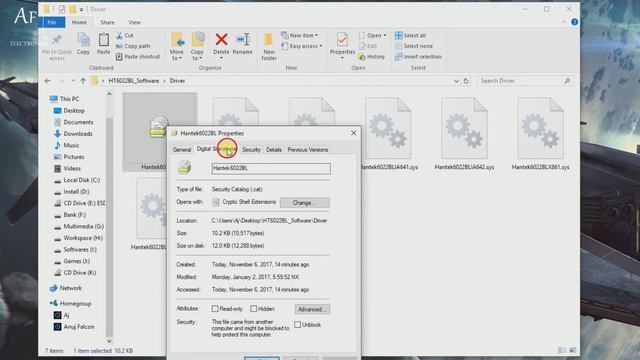
Task: Collapse the ribbon with the chevron
Action: (564, 22)
